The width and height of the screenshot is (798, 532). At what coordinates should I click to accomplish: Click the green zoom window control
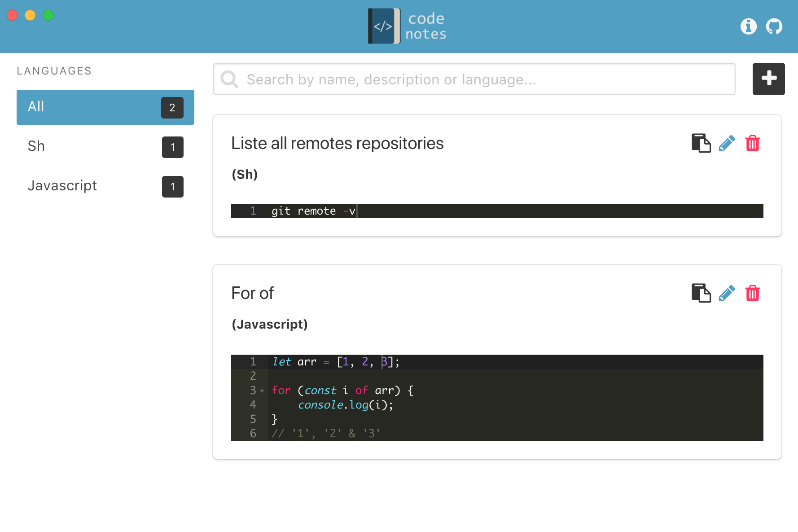[x=48, y=15]
